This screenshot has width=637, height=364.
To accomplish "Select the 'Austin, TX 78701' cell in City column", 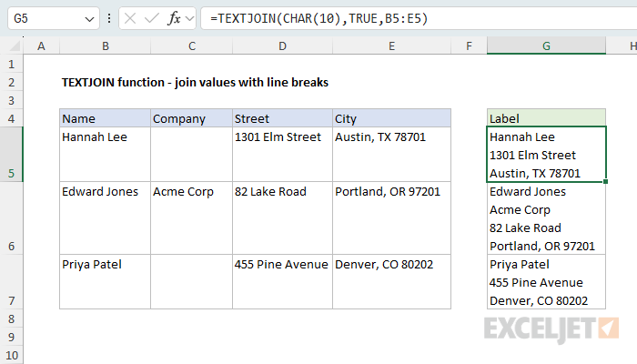I will pyautogui.click(x=391, y=155).
